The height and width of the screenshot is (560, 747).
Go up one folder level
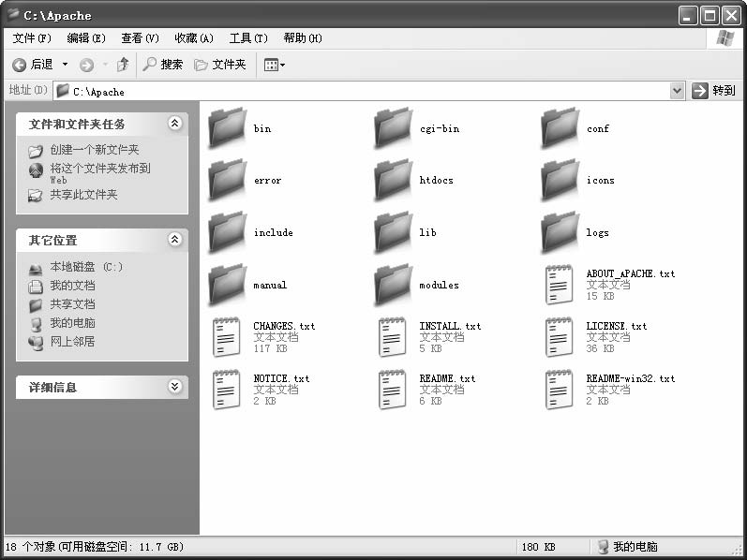pyautogui.click(x=124, y=65)
